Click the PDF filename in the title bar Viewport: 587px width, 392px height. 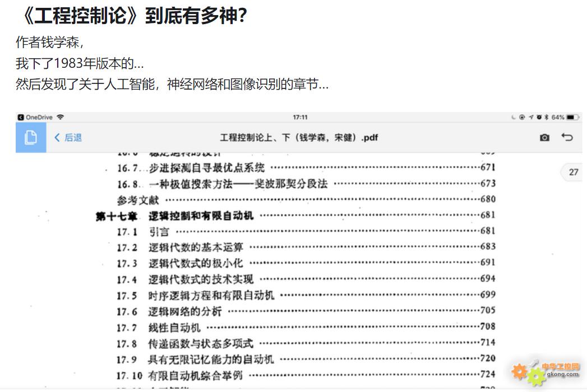299,137
